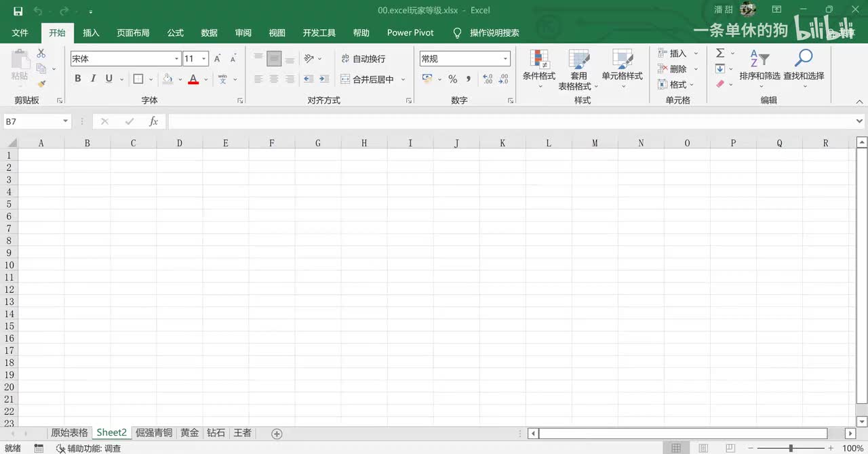The width and height of the screenshot is (868, 454).
Task: Open the 合并后居中 dropdown arrow
Action: [403, 79]
